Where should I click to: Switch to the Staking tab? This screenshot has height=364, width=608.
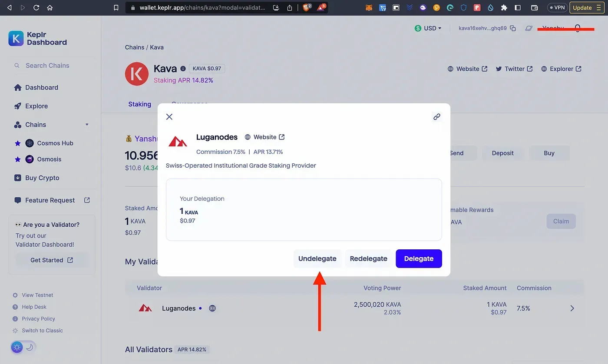click(140, 104)
